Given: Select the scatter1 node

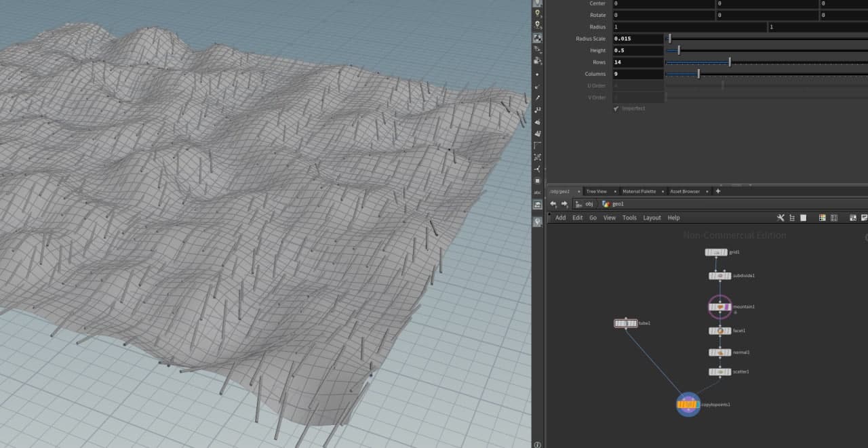Looking at the screenshot, I should pyautogui.click(x=719, y=372).
